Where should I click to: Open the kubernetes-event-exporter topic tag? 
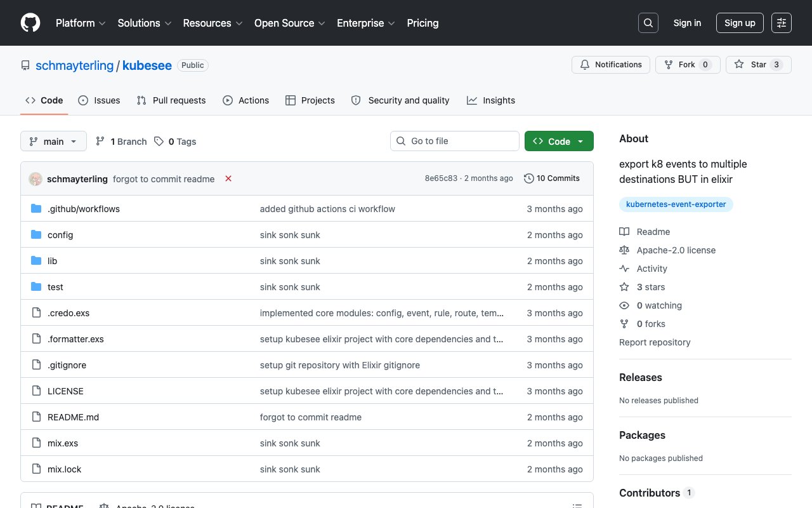click(x=676, y=204)
